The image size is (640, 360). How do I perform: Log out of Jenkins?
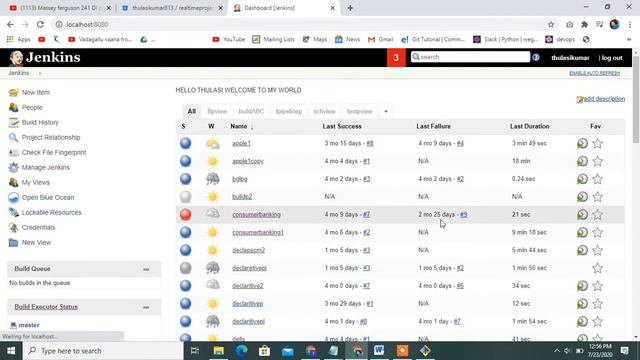611,58
